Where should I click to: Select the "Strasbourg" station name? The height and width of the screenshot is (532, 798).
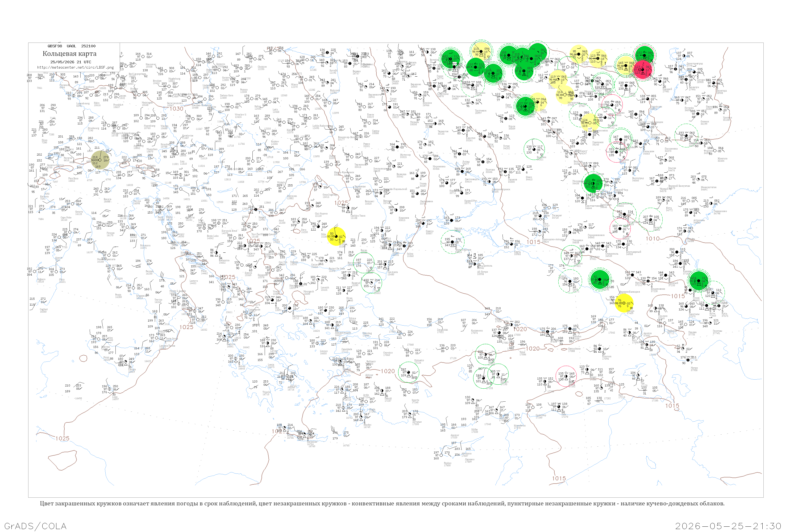pyautogui.click(x=93, y=128)
